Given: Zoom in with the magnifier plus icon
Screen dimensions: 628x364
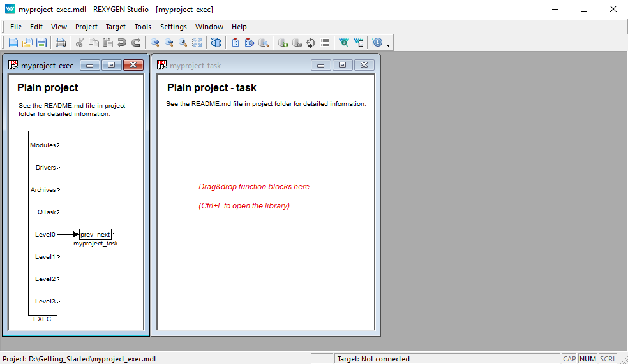Looking at the screenshot, I should [154, 43].
